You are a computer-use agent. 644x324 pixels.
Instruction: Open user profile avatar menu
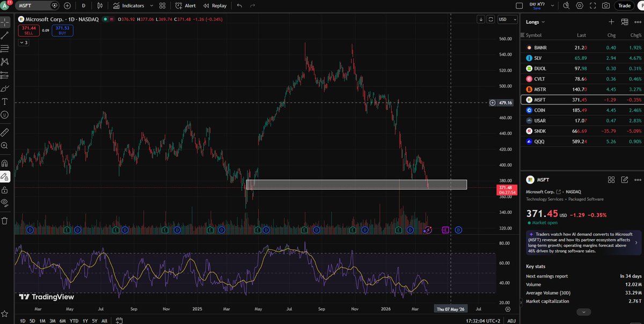tap(5, 5)
